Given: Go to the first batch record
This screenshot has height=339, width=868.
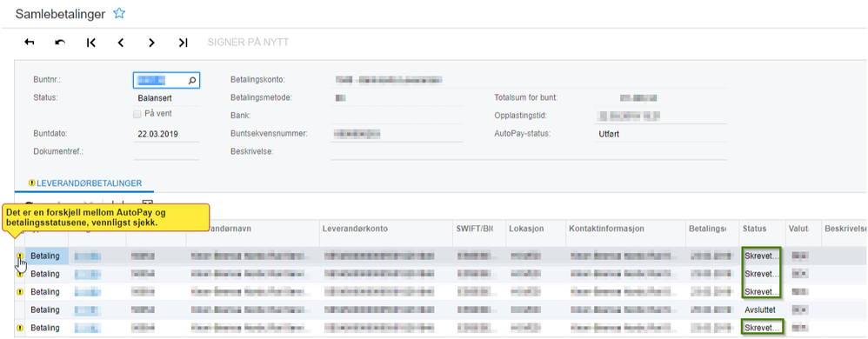Looking at the screenshot, I should click(91, 43).
